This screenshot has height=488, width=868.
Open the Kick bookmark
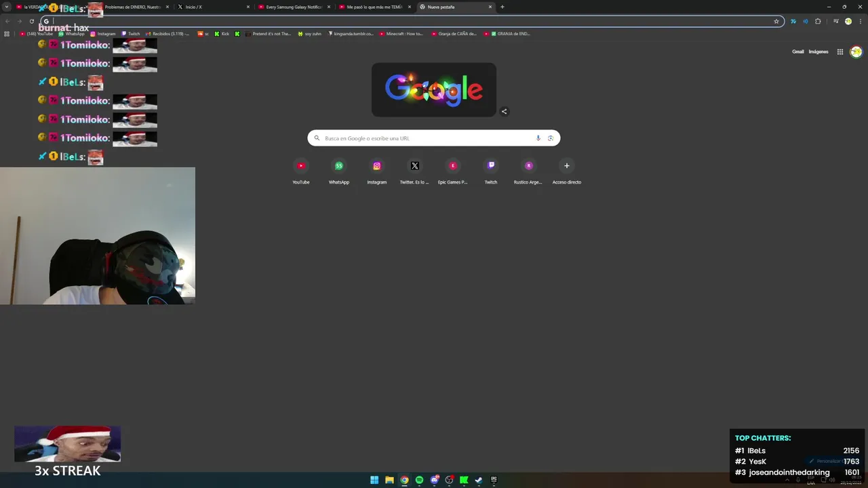(x=222, y=33)
